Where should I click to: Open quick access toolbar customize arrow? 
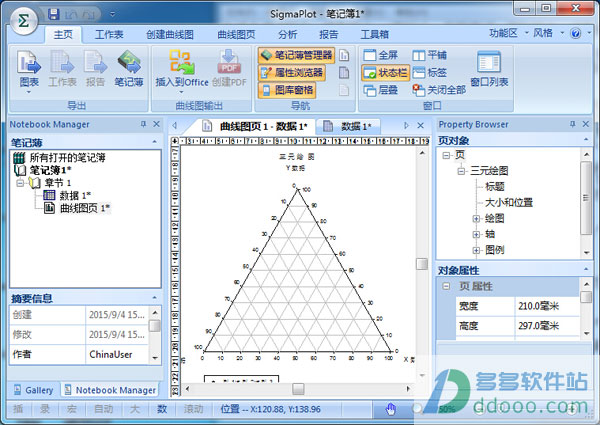click(x=112, y=15)
